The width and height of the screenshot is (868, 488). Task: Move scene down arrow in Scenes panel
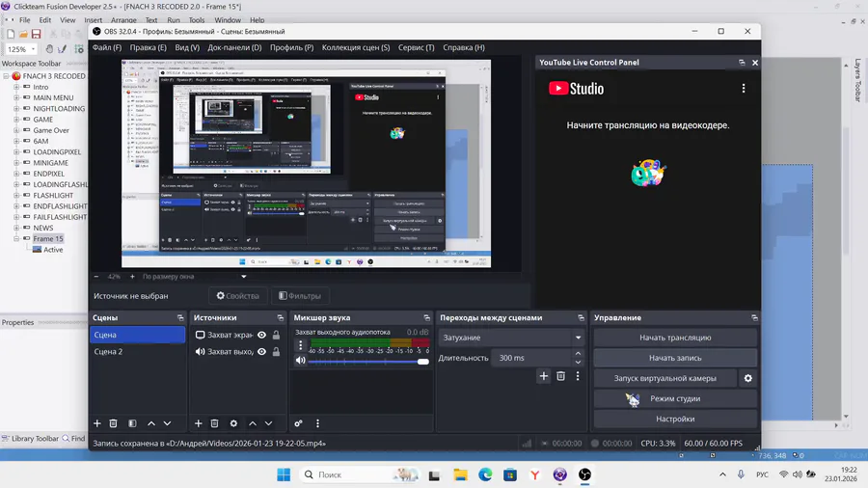tap(167, 423)
